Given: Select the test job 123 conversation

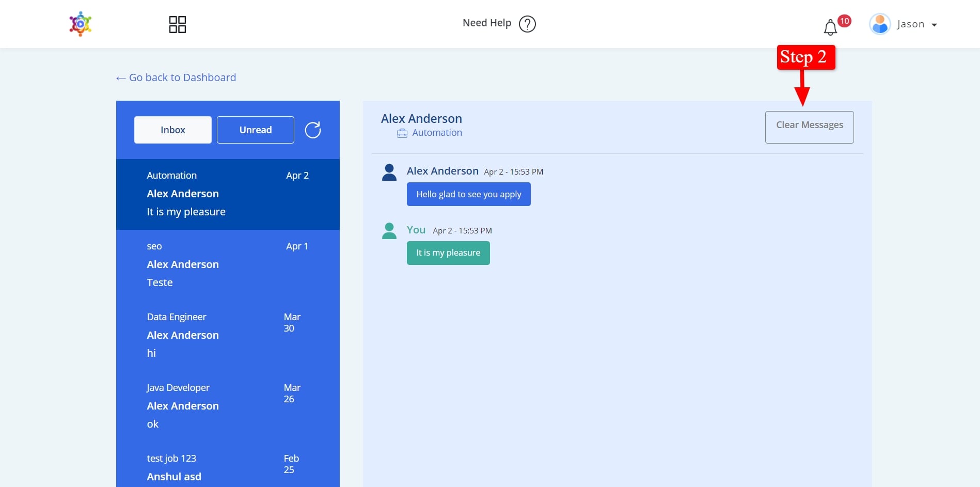Looking at the screenshot, I should (x=228, y=468).
